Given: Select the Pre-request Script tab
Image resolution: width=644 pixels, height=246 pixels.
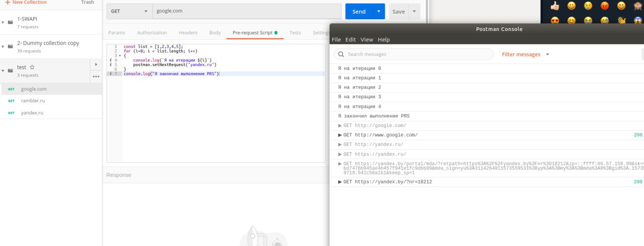Looking at the screenshot, I should (x=255, y=33).
